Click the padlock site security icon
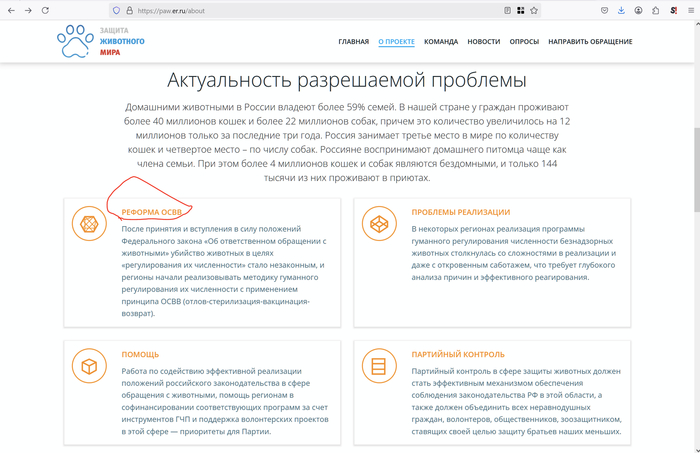 [129, 10]
